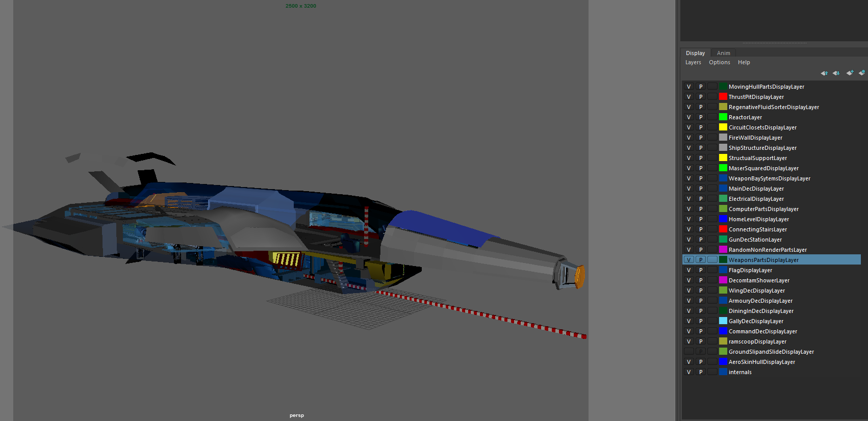Image resolution: width=868 pixels, height=421 pixels.
Task: Cycle display type box of FireWallDisplayLayer
Action: click(712, 138)
